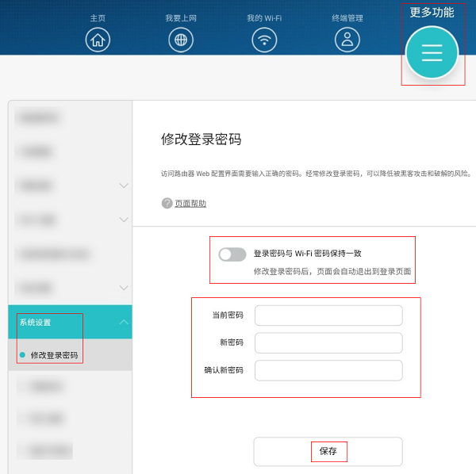Open the teal 更多功能 hamburger menu icon
476x474 pixels.
[x=432, y=52]
